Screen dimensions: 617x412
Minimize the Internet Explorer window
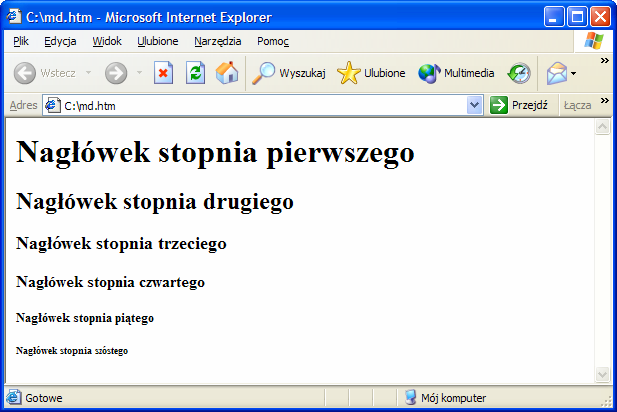pos(554,17)
